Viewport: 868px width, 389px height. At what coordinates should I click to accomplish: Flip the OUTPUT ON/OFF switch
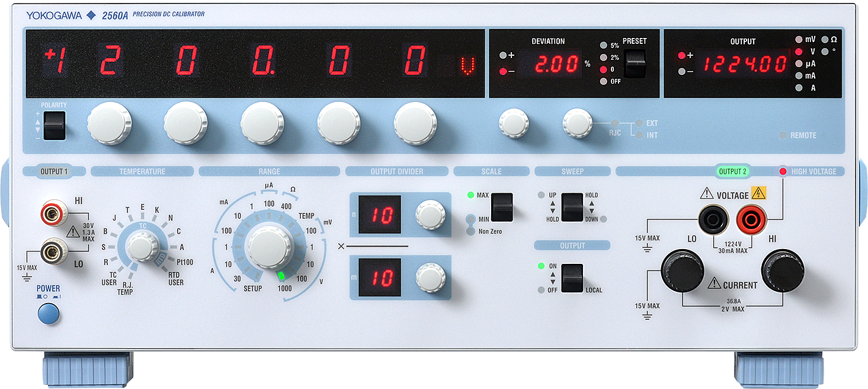(x=572, y=278)
